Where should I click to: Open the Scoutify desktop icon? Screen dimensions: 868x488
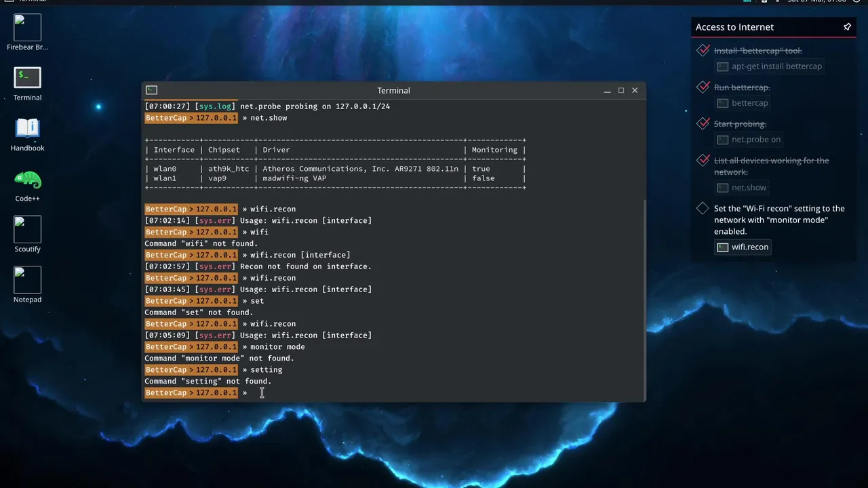click(27, 230)
